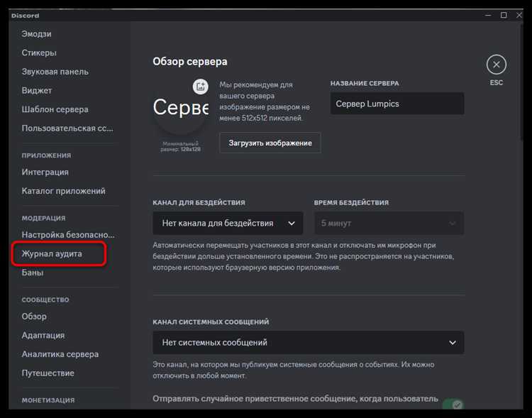Click the Discord title text

pyautogui.click(x=25, y=16)
